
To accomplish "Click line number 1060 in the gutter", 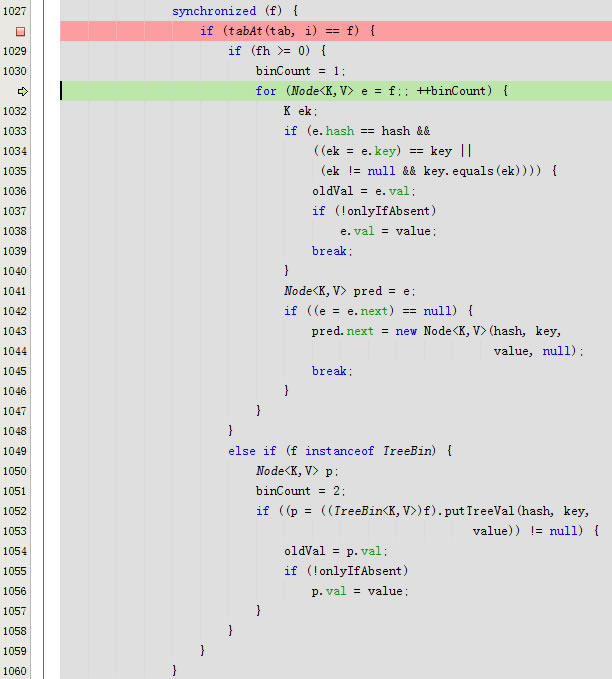I will pyautogui.click(x=15, y=671).
